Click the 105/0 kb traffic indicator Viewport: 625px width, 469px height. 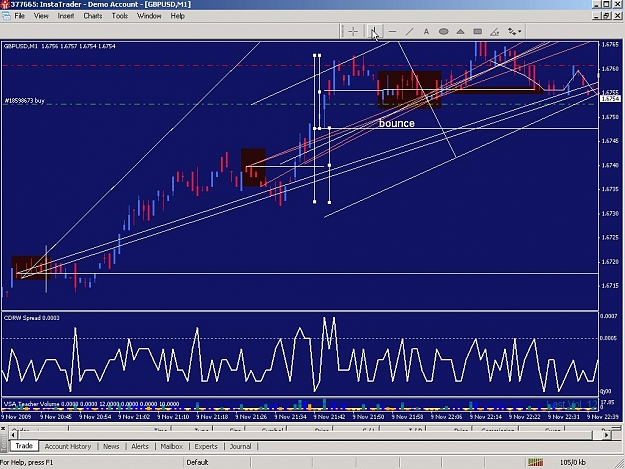(572, 462)
